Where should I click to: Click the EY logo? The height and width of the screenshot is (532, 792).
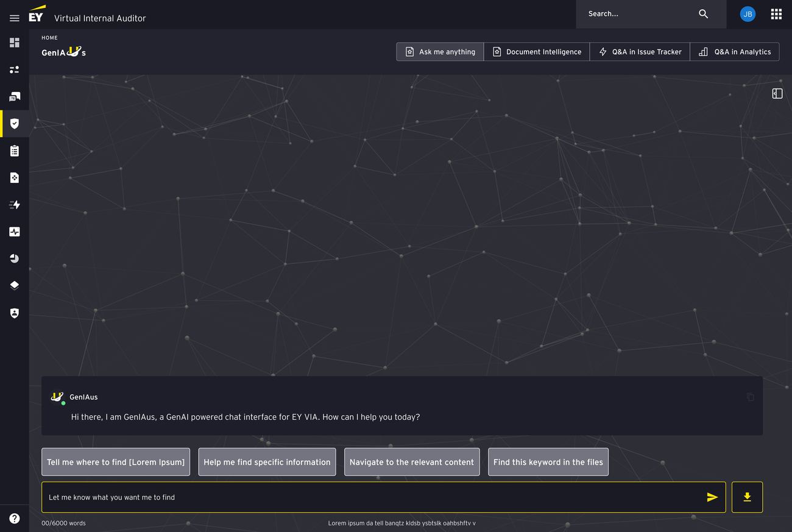(x=37, y=14)
